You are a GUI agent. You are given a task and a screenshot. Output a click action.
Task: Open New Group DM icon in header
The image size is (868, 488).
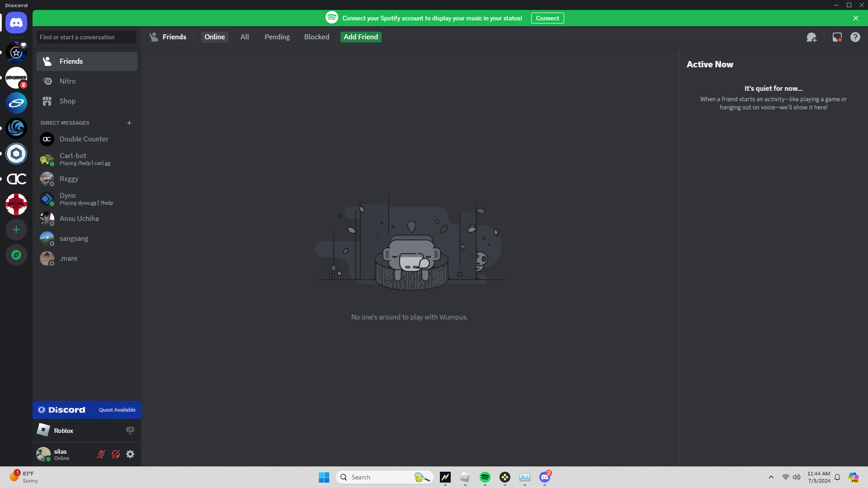coord(811,37)
